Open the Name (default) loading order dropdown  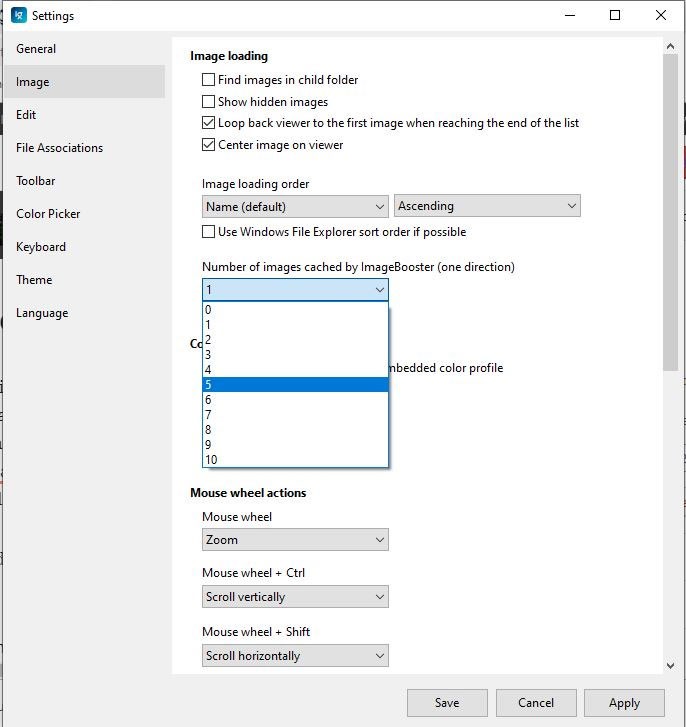[x=294, y=206]
